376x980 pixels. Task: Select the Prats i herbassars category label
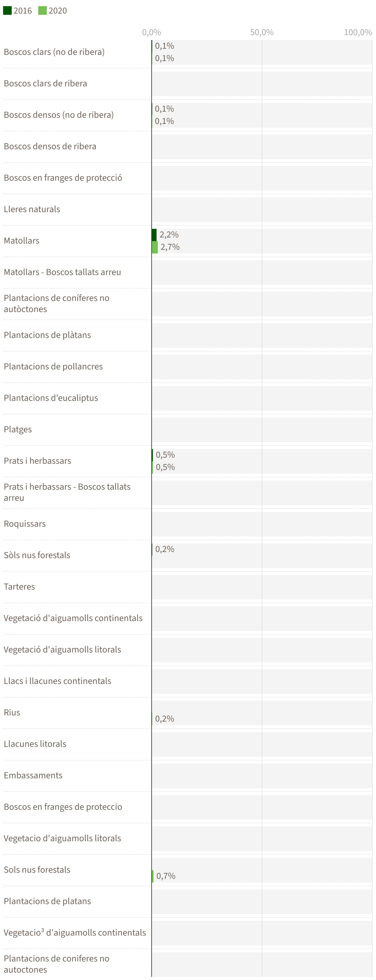(37, 461)
